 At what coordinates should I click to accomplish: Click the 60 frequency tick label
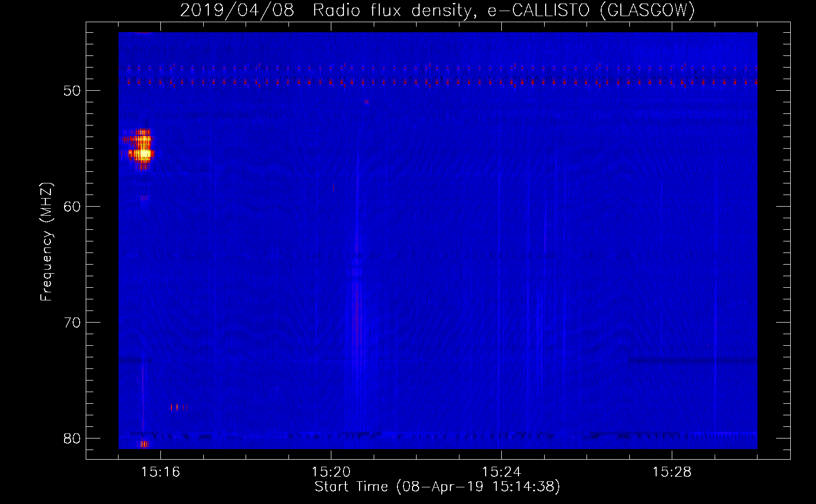tap(72, 207)
